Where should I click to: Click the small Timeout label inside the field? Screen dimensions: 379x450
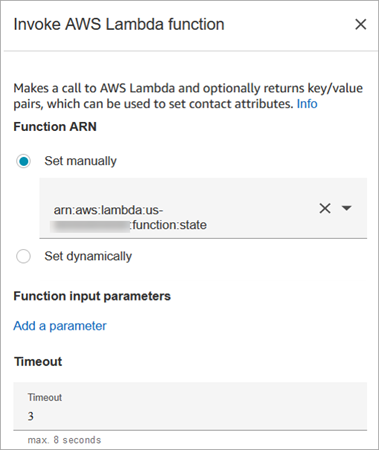[45, 397]
